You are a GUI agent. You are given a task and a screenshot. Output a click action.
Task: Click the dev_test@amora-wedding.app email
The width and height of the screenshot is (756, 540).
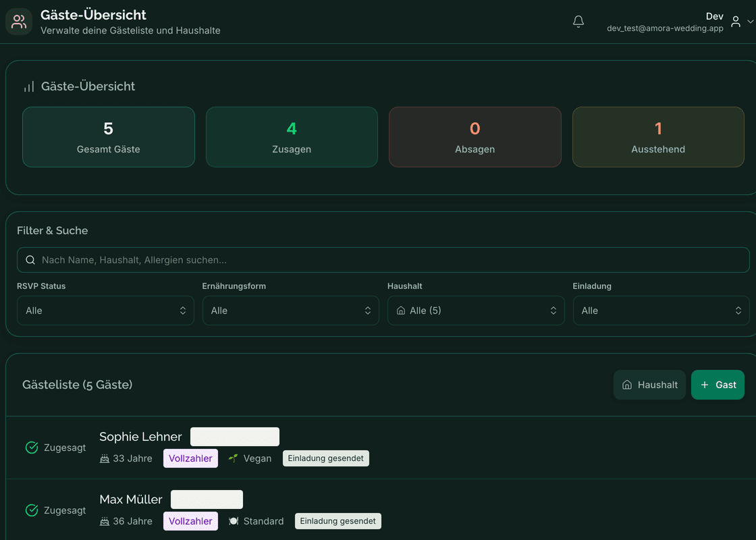(x=665, y=28)
